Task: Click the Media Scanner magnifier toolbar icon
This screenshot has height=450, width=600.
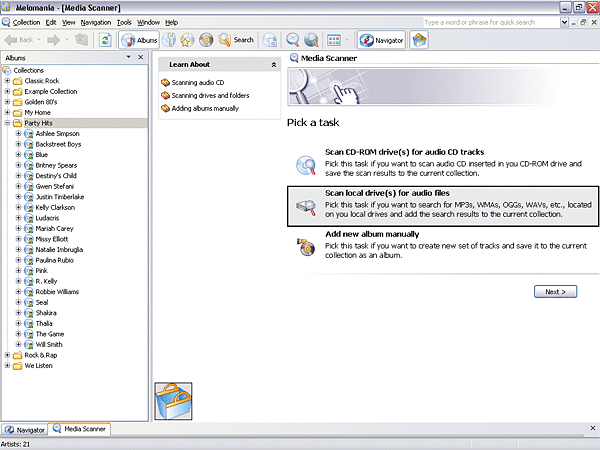Action: click(x=293, y=40)
